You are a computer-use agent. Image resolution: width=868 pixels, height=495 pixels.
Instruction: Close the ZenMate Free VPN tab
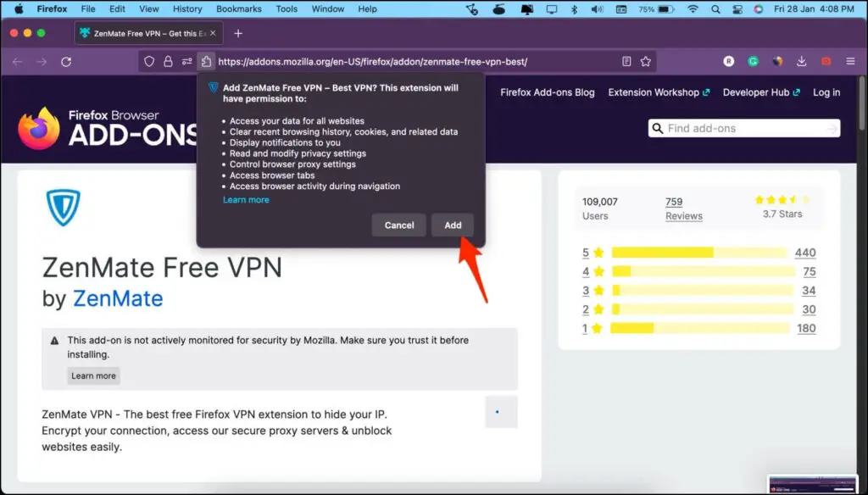[213, 33]
